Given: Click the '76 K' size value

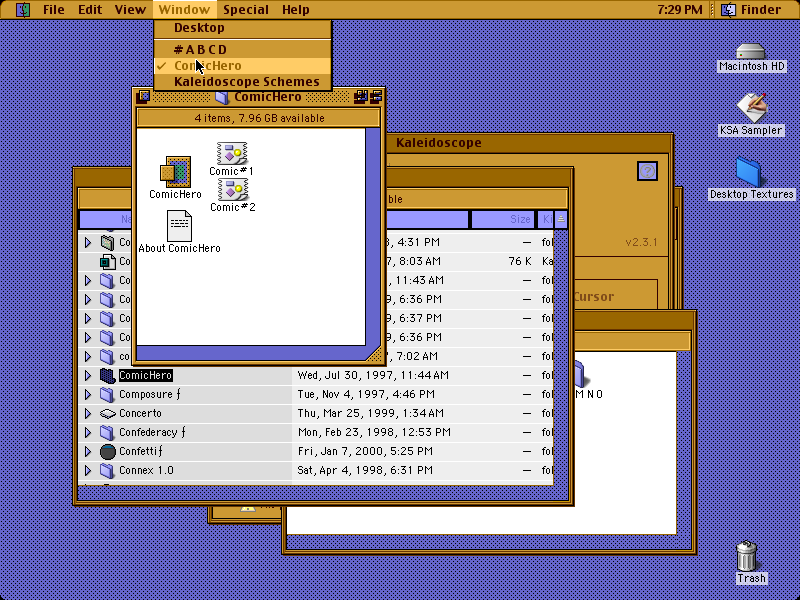Looking at the screenshot, I should 520,262.
